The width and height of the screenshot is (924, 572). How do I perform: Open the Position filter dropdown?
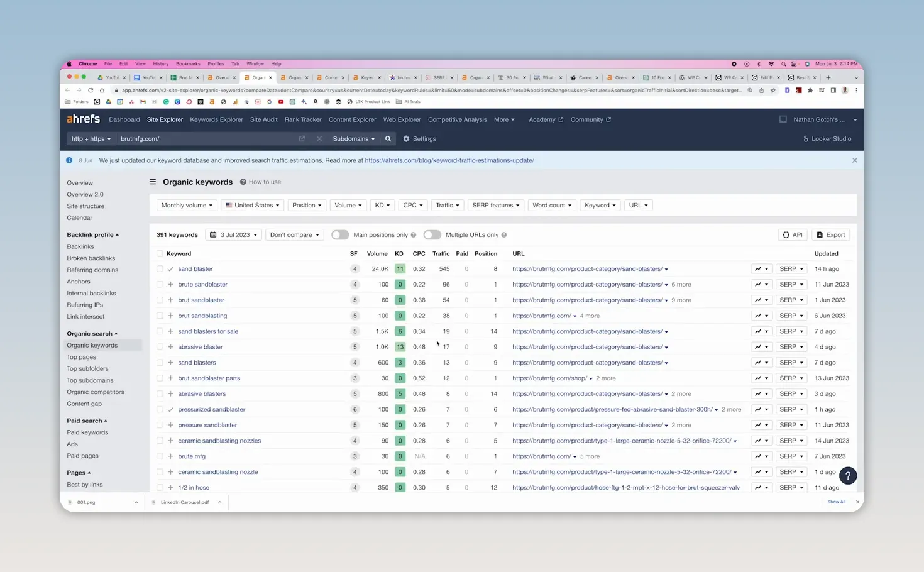(x=307, y=206)
